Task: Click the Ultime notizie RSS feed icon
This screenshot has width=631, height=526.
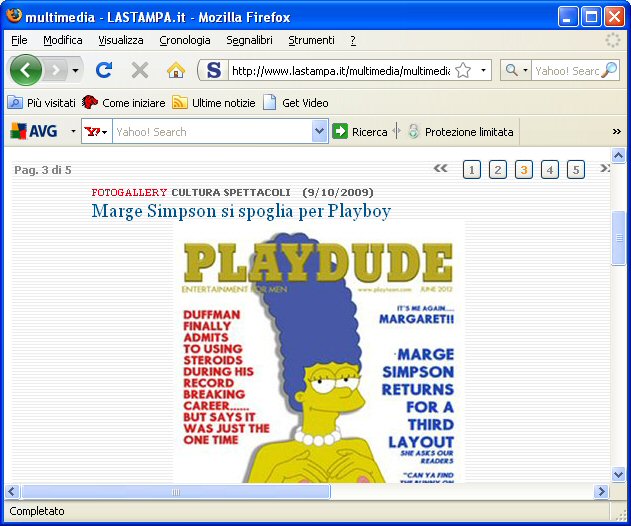Action: (179, 103)
